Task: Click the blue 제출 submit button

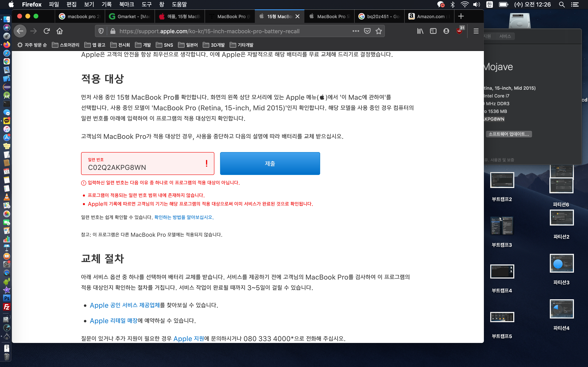Action: pos(270,163)
